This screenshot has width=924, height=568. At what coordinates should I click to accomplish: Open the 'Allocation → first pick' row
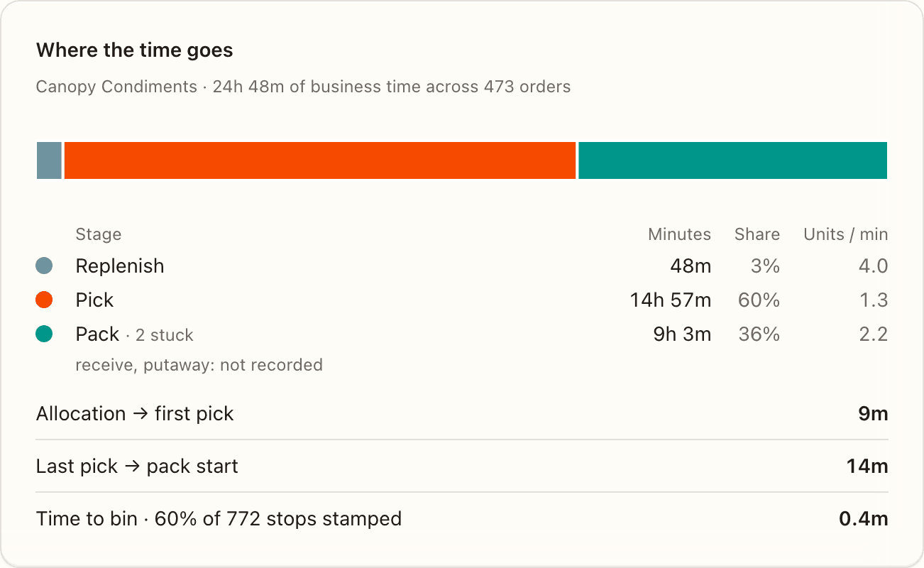pyautogui.click(x=462, y=414)
